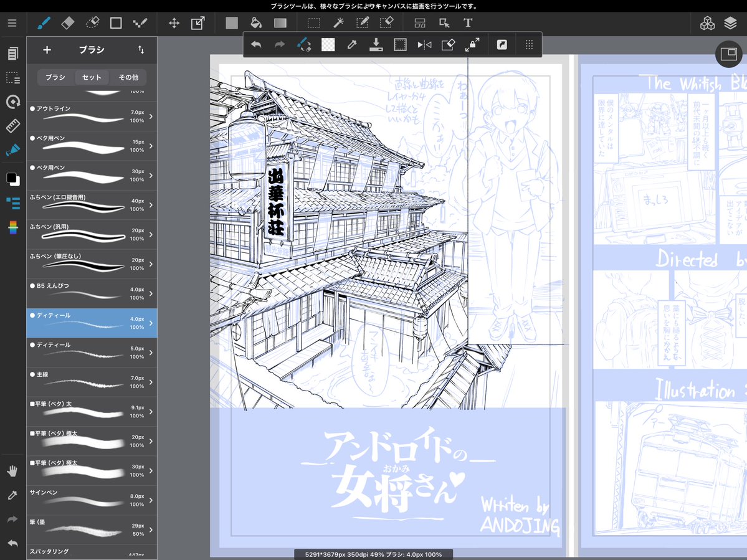Open the main hamburger menu

point(12,22)
